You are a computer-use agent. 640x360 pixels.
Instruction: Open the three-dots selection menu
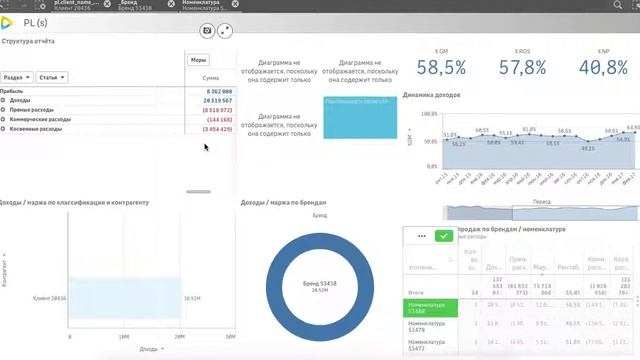coord(422,236)
